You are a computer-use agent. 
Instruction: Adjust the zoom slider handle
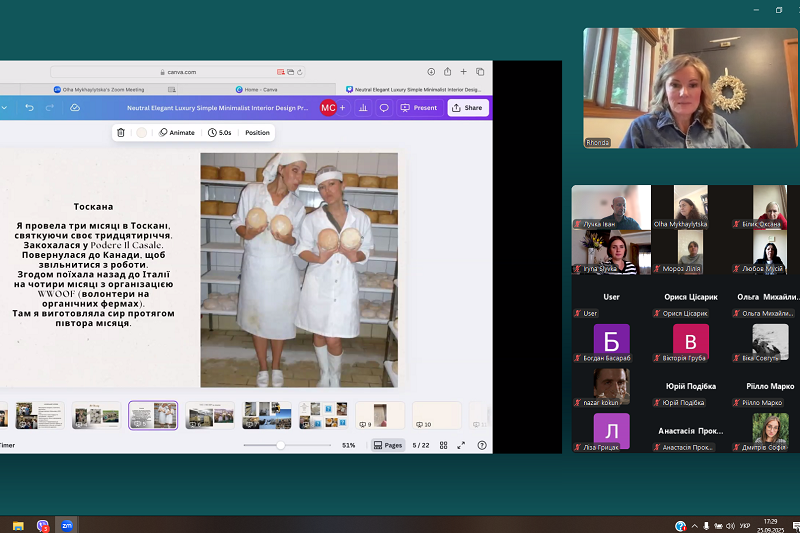click(280, 445)
